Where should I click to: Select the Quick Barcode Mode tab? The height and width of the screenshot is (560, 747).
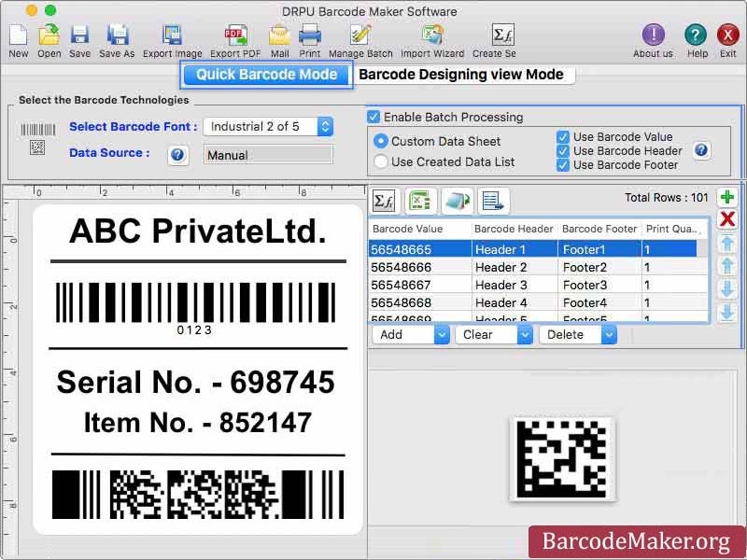pyautogui.click(x=266, y=74)
